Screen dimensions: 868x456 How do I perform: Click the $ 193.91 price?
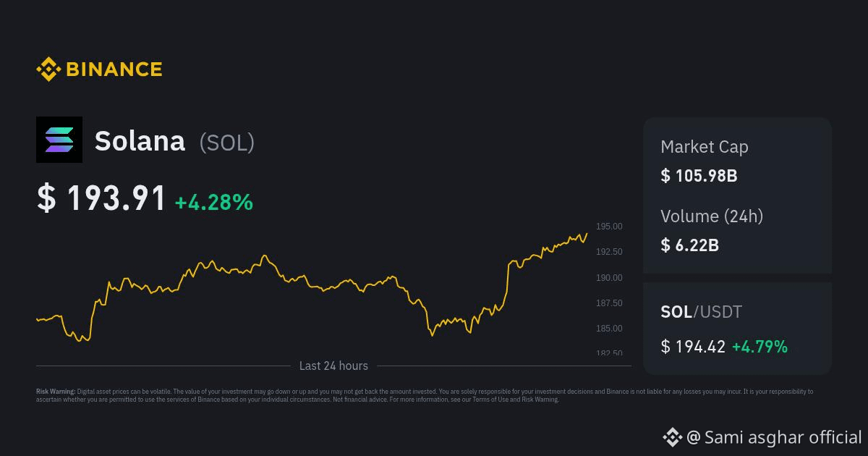click(101, 198)
